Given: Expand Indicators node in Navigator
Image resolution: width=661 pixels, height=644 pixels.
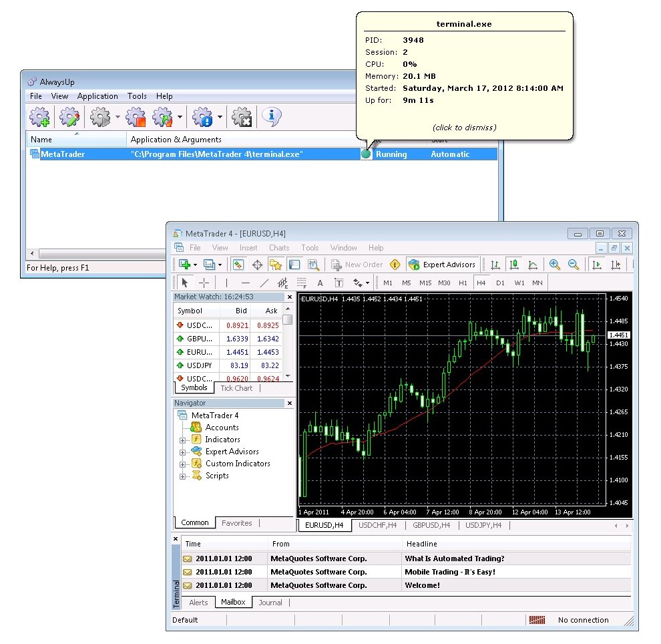Looking at the screenshot, I should point(182,440).
